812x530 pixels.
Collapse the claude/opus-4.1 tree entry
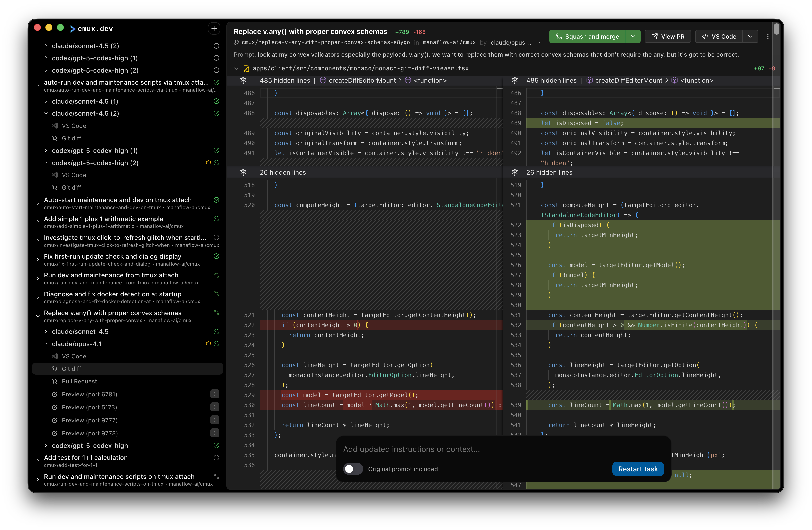point(46,344)
